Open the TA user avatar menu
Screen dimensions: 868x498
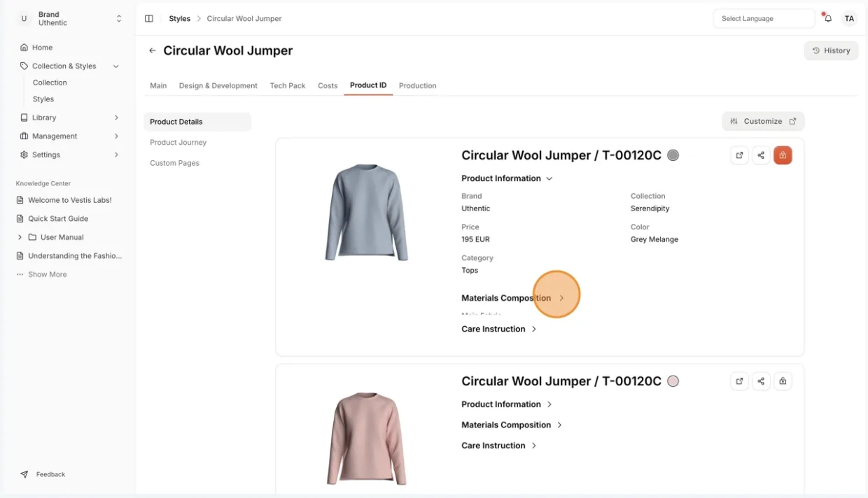tap(849, 19)
